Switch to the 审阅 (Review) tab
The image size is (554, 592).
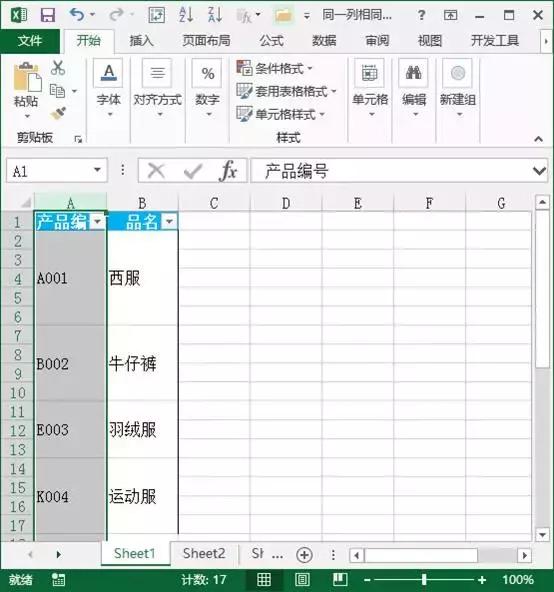point(377,40)
